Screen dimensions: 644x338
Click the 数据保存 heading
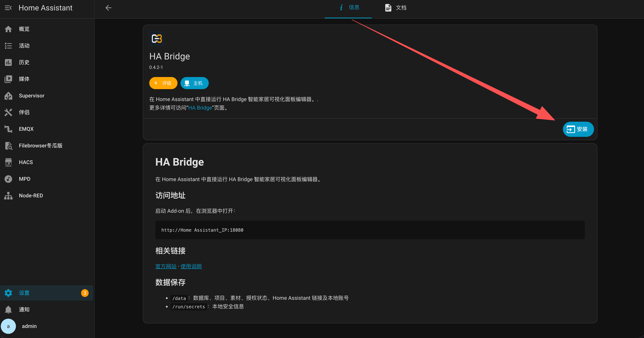[170, 282]
